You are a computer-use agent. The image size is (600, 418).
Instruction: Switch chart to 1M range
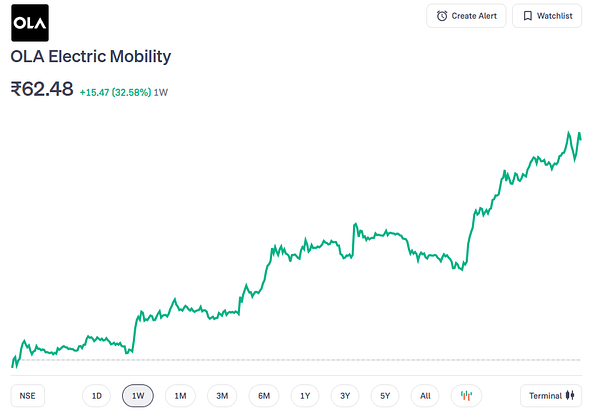coord(180,395)
